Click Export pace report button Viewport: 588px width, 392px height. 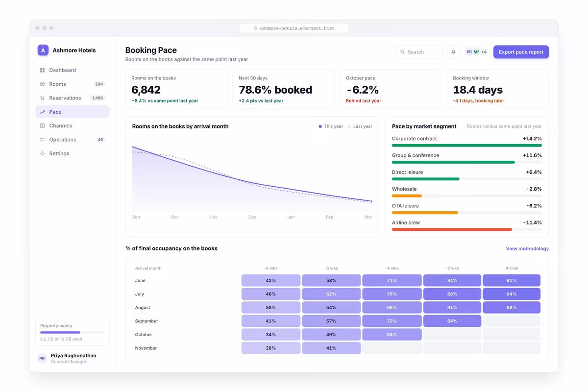click(521, 52)
